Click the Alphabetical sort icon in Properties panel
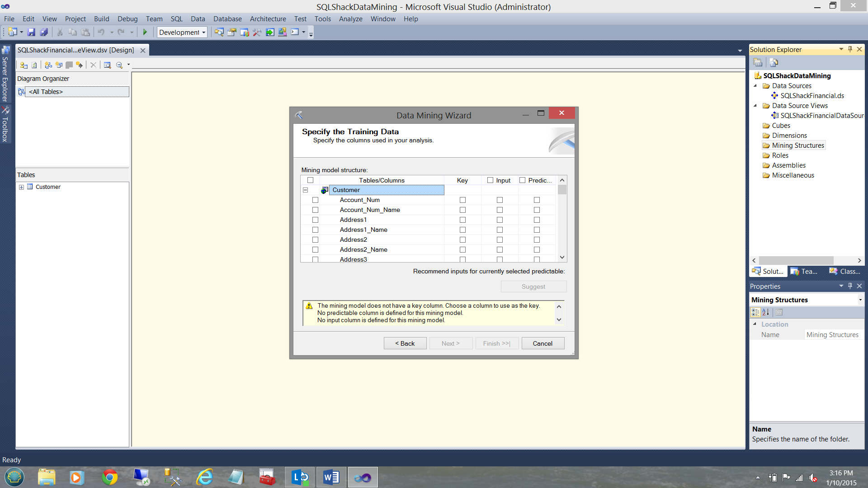The height and width of the screenshot is (488, 868). point(765,312)
